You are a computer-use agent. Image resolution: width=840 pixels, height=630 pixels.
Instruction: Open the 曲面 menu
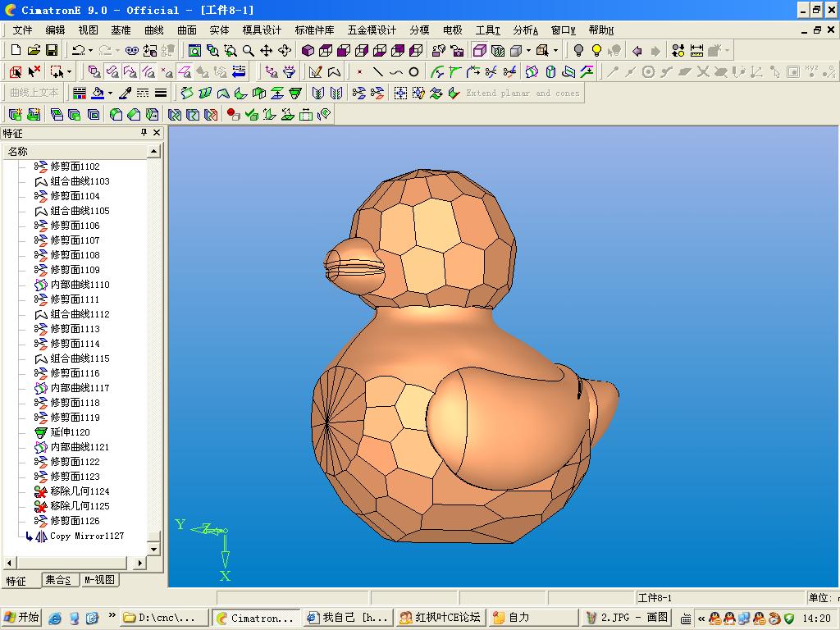point(187,30)
